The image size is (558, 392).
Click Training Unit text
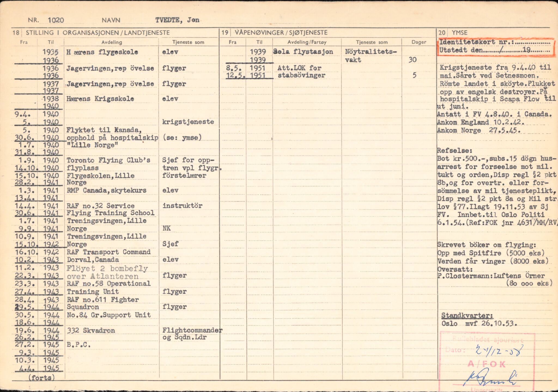point(93,291)
